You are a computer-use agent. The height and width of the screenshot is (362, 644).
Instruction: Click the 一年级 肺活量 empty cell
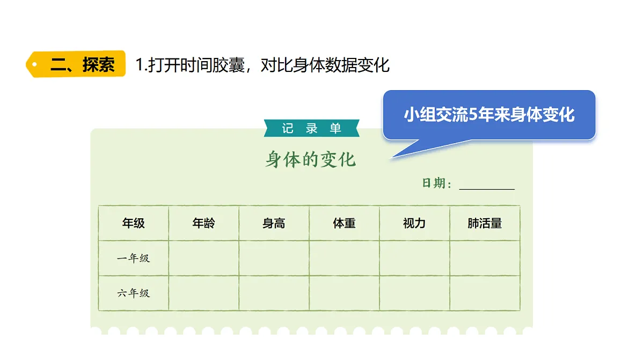point(485,258)
